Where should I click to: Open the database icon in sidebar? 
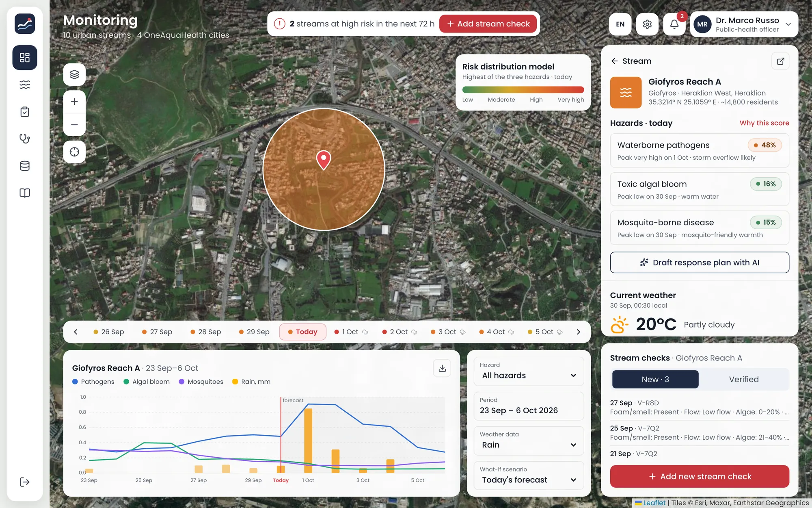(x=25, y=166)
